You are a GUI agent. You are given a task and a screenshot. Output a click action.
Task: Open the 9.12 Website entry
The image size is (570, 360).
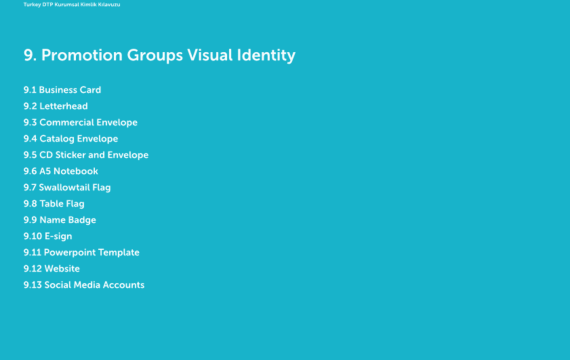click(52, 269)
